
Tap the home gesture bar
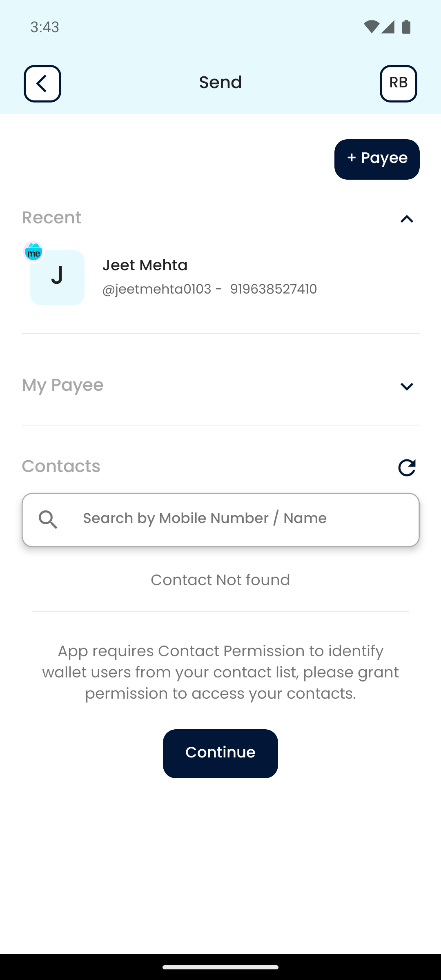tap(220, 967)
